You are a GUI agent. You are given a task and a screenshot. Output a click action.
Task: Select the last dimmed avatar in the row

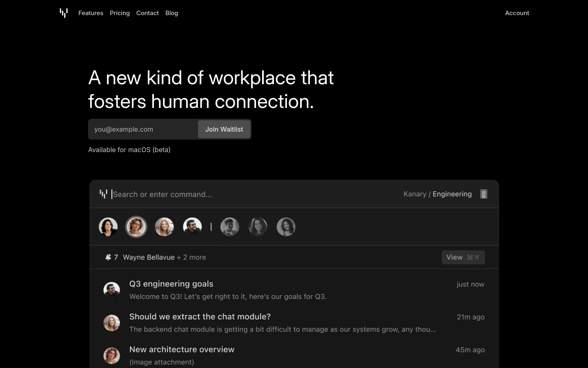[286, 227]
